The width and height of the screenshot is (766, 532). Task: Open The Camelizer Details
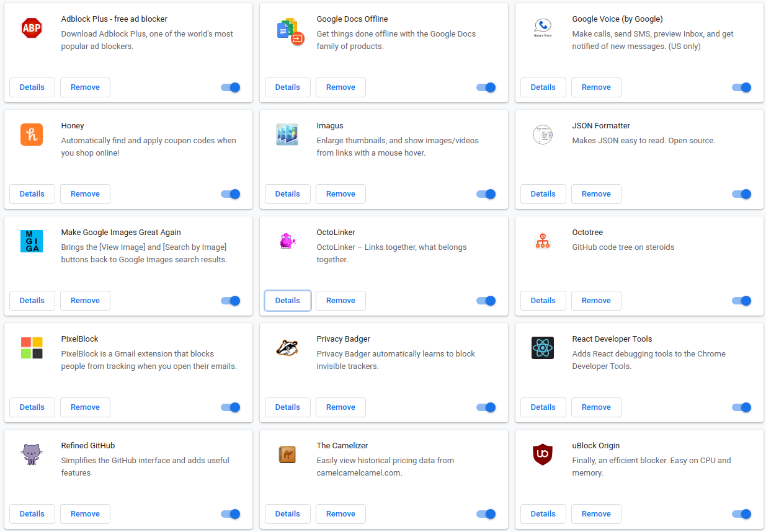click(x=288, y=514)
